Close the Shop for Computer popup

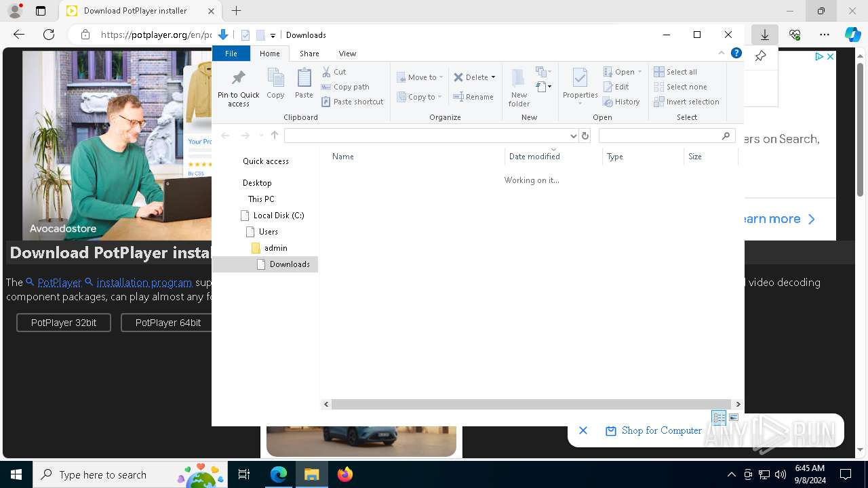pos(583,430)
